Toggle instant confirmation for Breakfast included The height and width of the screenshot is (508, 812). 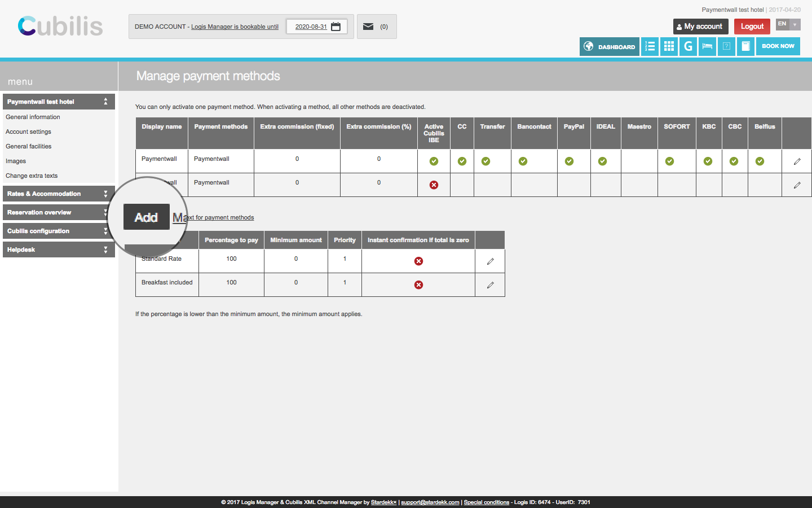418,285
